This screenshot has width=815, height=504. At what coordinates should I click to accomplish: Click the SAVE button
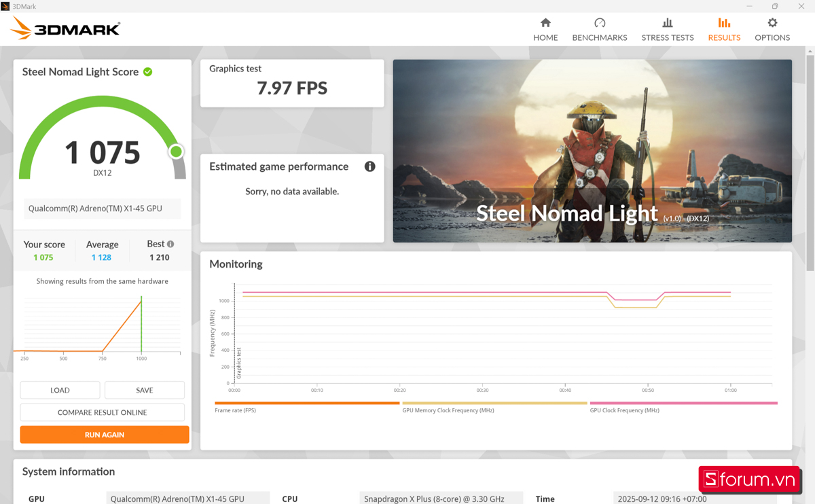coord(145,390)
